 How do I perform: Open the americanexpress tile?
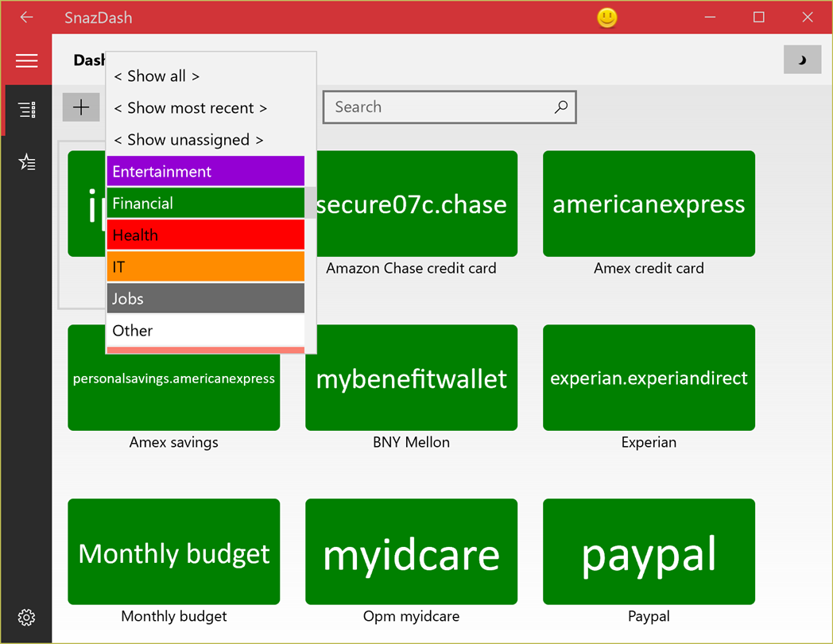click(649, 204)
